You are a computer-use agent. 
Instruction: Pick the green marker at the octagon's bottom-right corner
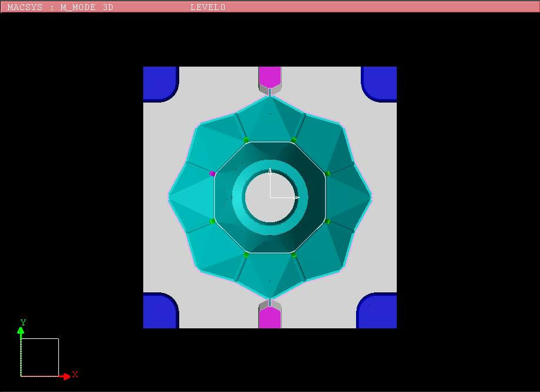pos(294,255)
